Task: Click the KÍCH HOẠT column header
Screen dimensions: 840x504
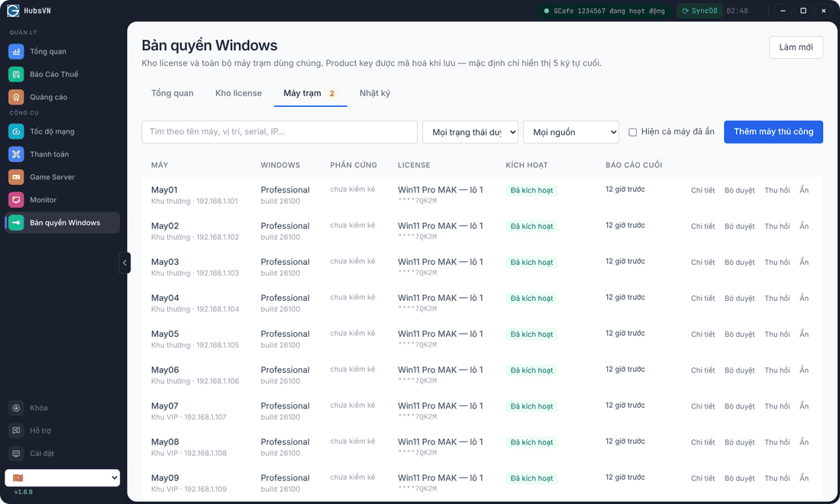Action: [527, 165]
